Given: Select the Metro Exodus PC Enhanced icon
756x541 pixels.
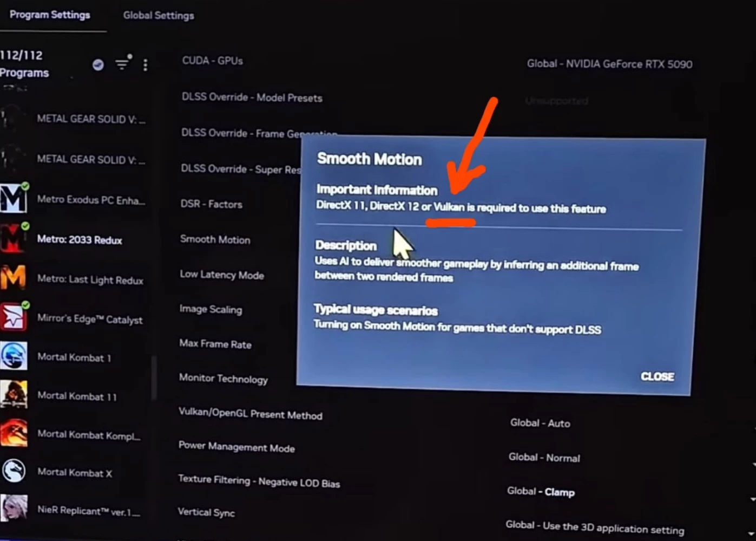Looking at the screenshot, I should [x=14, y=199].
